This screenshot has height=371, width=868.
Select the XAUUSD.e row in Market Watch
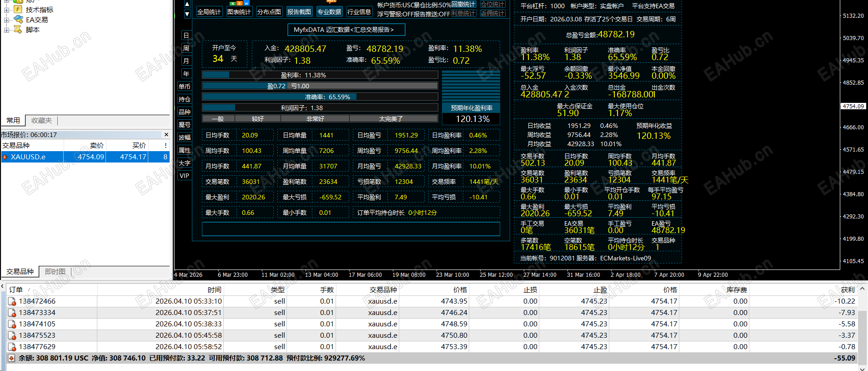85,157
